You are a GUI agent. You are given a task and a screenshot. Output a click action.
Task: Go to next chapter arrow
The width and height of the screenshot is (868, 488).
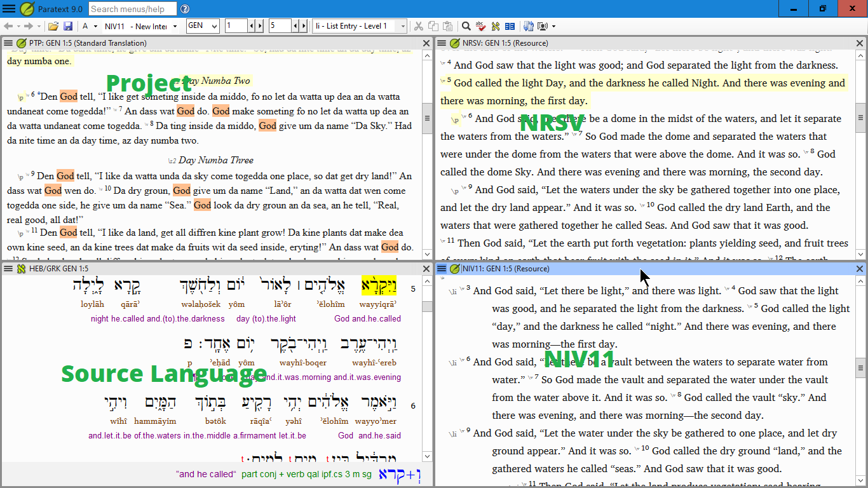click(x=260, y=26)
